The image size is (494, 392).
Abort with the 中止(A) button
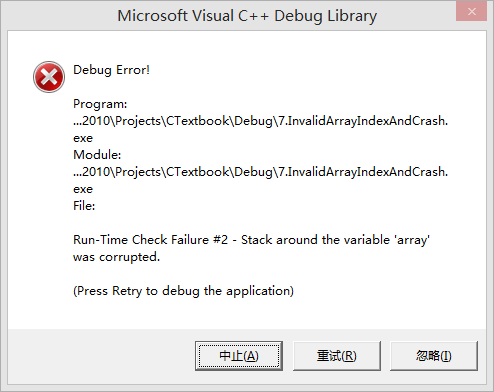click(x=239, y=356)
